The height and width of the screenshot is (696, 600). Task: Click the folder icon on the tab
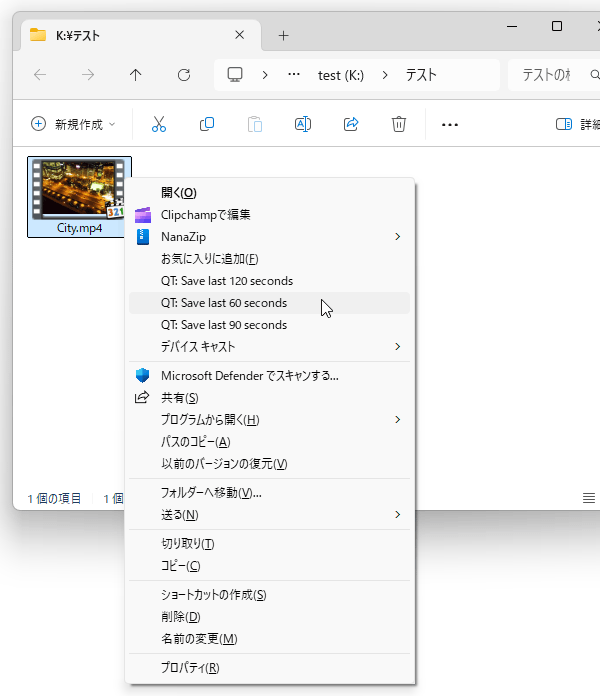click(38, 35)
